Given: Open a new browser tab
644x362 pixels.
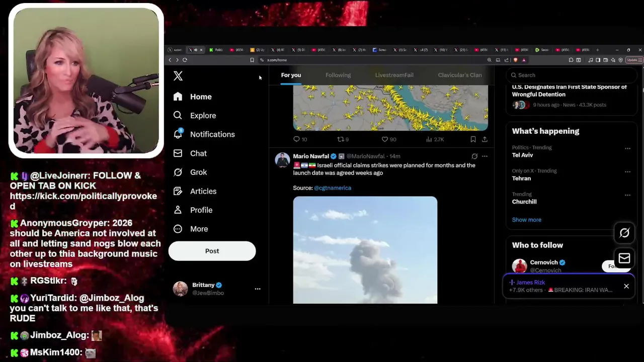Looking at the screenshot, I should (x=597, y=50).
